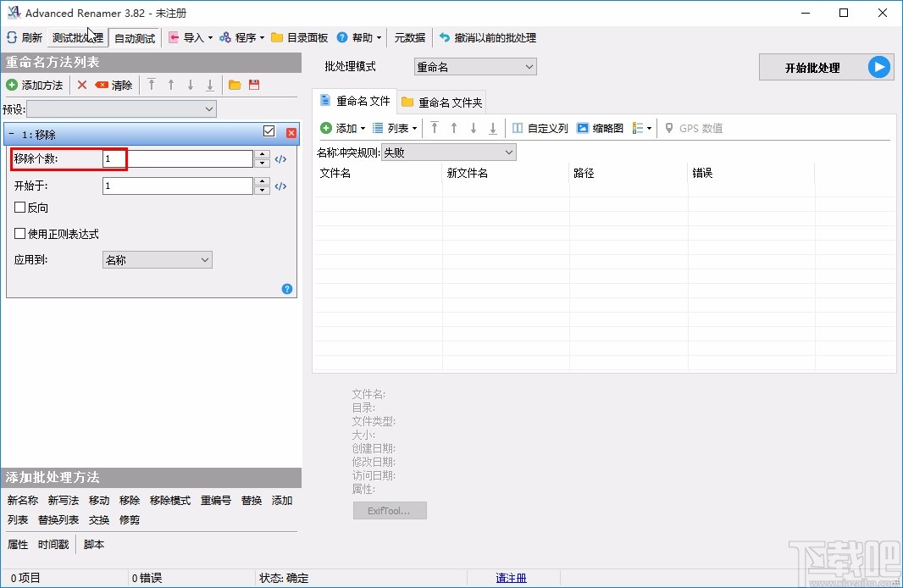
Task: Enable the 使用正则表达式 checkbox
Action: (19, 234)
